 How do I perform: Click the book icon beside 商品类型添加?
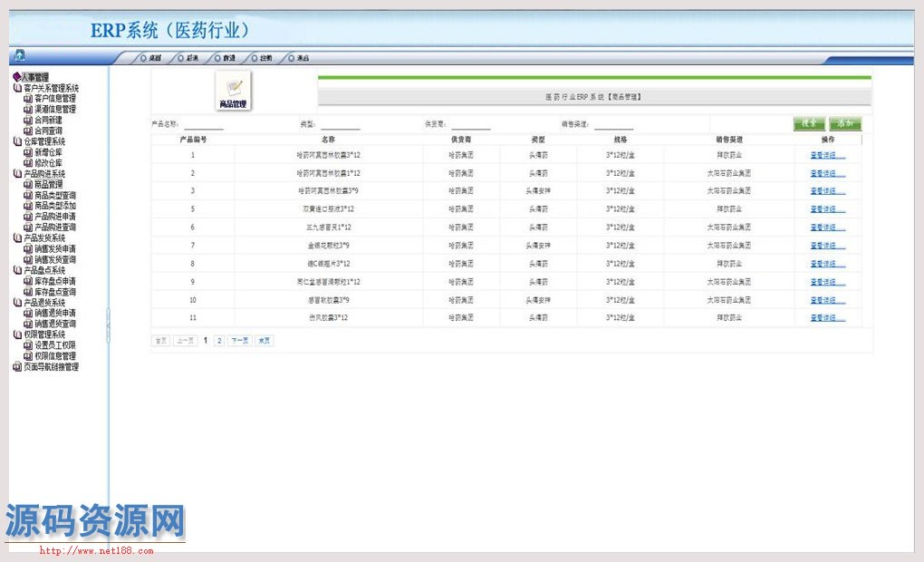tap(28, 206)
